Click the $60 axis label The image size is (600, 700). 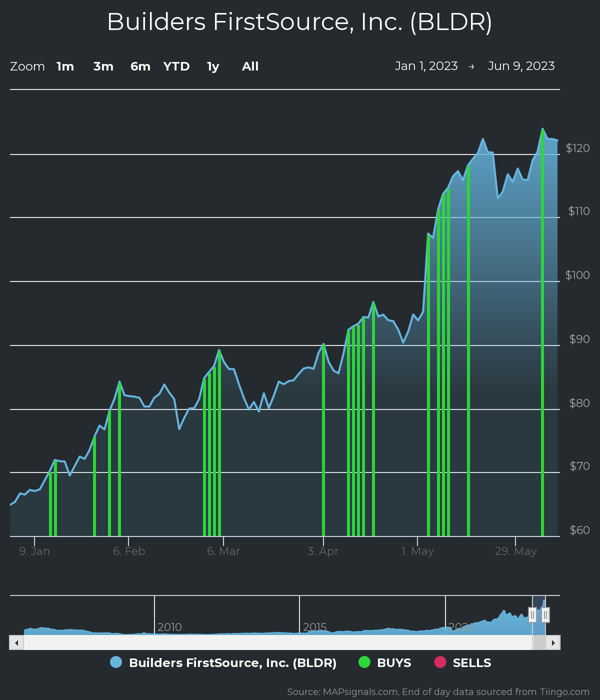click(579, 530)
